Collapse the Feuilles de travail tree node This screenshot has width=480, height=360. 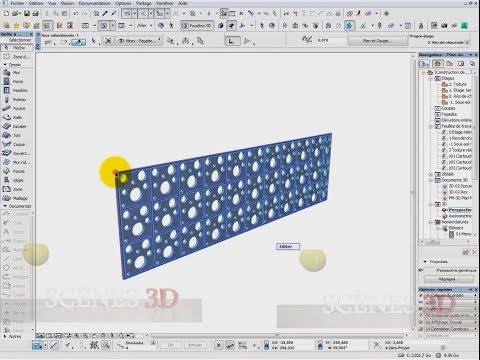[431, 126]
